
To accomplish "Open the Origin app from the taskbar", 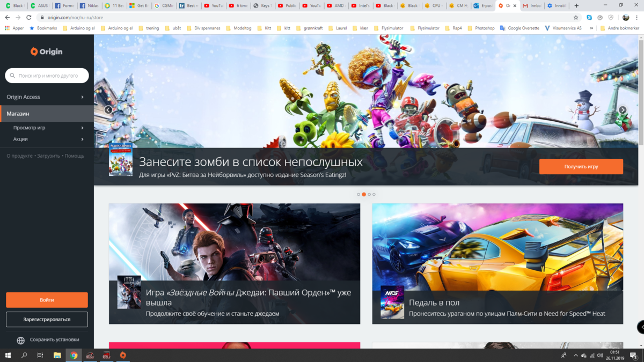I will click(123, 355).
